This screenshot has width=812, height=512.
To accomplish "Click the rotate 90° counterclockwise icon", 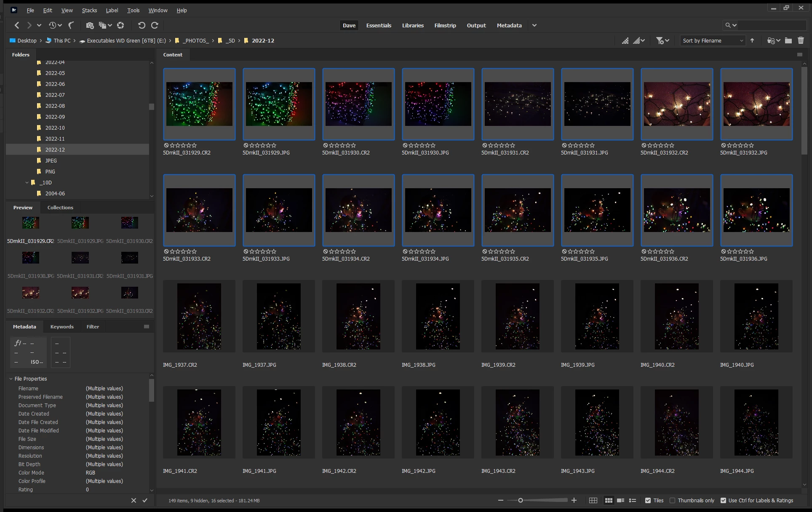I will 142,25.
